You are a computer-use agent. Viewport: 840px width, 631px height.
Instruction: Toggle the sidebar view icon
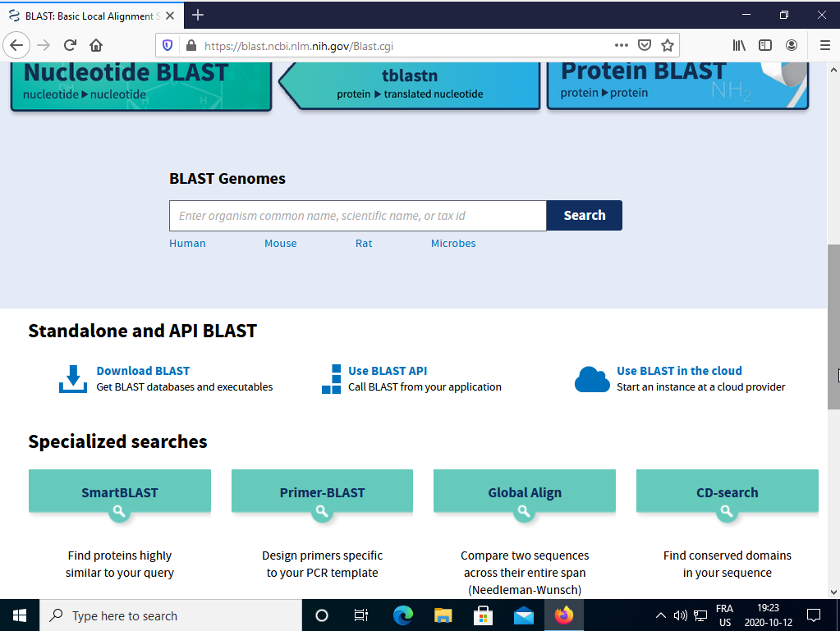[765, 45]
